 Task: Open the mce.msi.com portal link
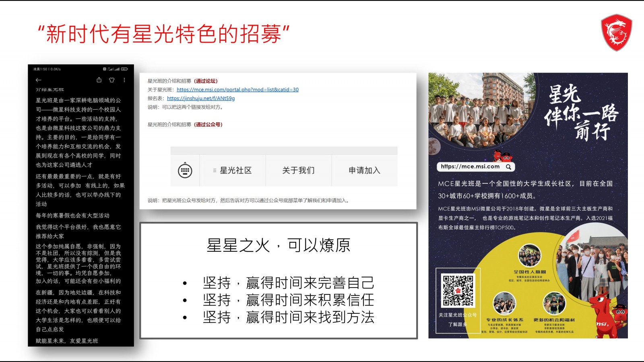(237, 90)
